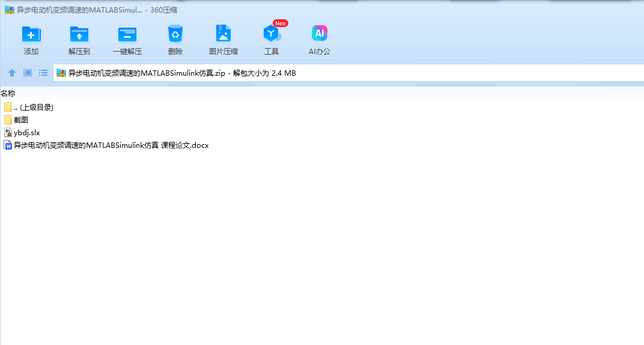Click the 一键解压 one-click extract icon

pyautogui.click(x=127, y=34)
